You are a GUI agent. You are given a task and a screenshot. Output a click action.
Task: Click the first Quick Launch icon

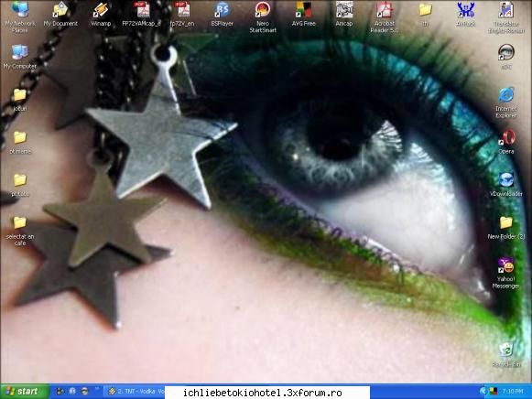(60, 392)
